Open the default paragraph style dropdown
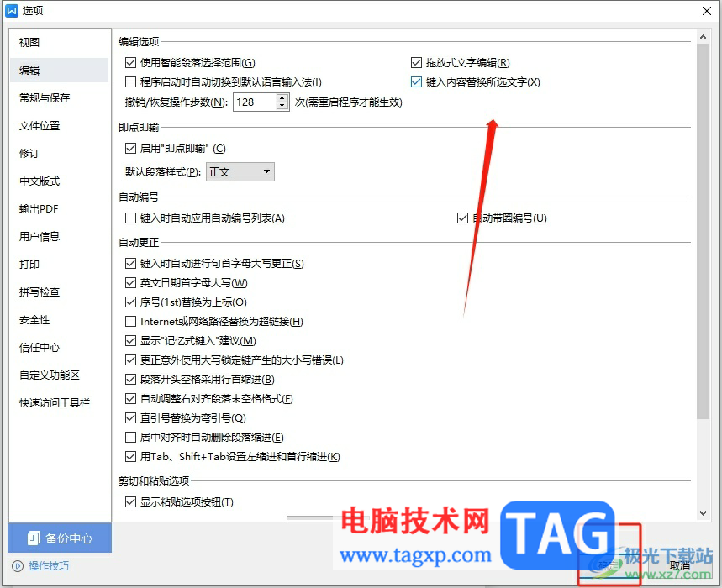Screen dimensions: 722x588 pos(240,171)
